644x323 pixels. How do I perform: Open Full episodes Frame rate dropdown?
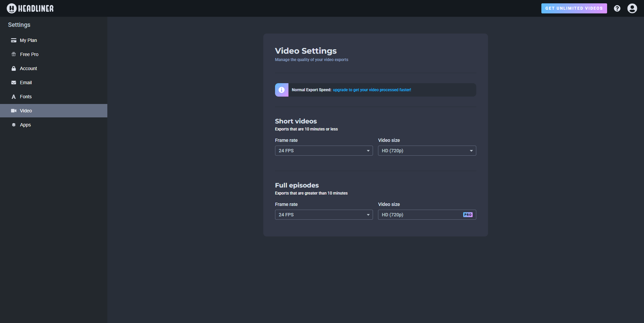tap(324, 215)
